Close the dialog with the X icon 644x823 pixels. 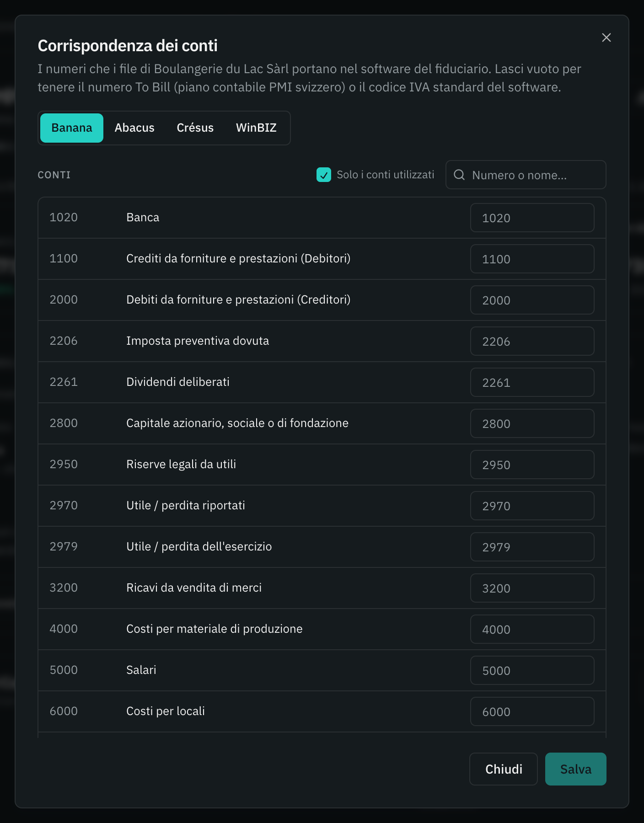click(606, 37)
